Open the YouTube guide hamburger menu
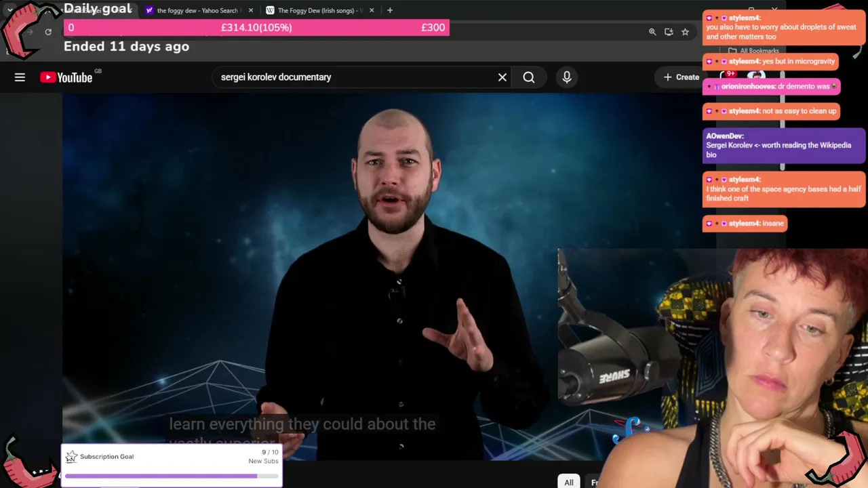 [20, 77]
